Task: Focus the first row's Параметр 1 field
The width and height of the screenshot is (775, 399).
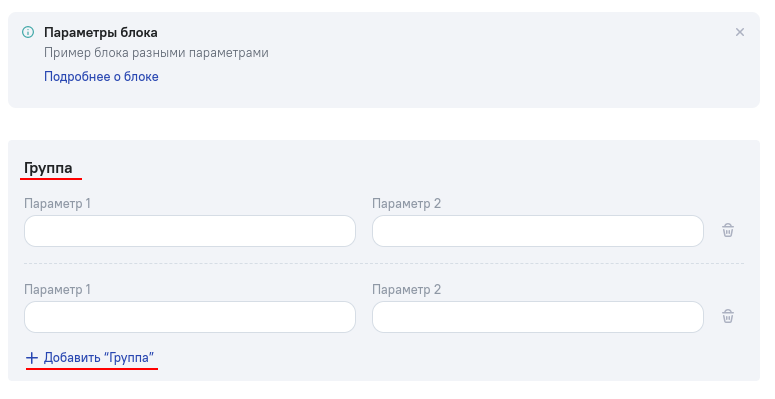Action: [190, 231]
